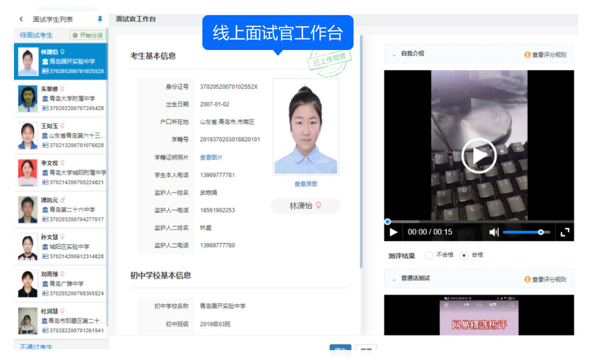592x364 pixels.
Task: Open the 面试官工作台 tab
Action: 136,19
